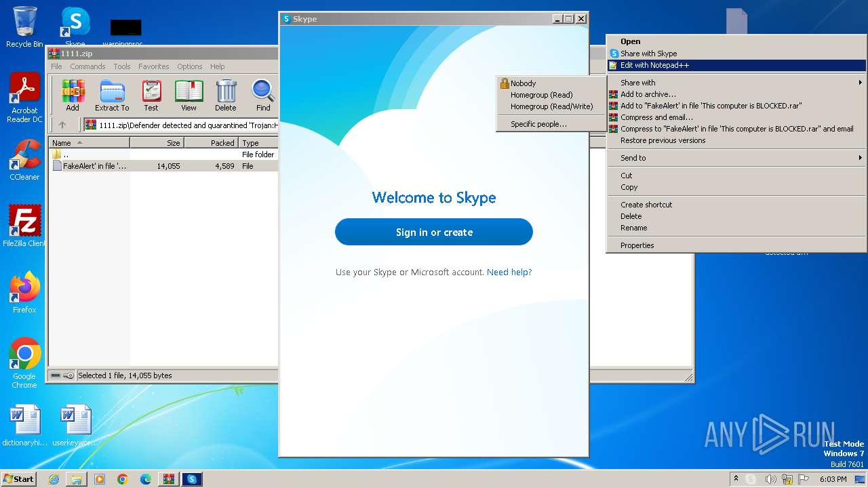This screenshot has height=488, width=868.
Task: Click the Internet Explorer taskbar icon
Action: coord(54,479)
